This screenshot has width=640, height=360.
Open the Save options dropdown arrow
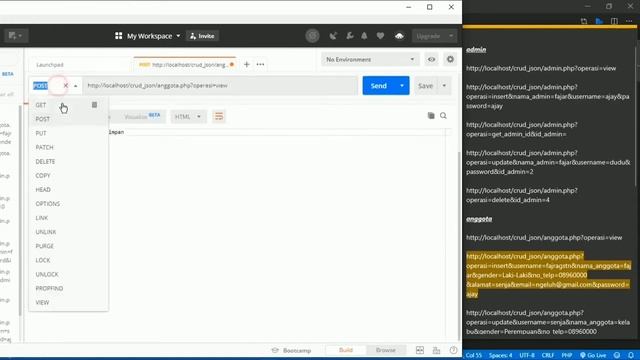[x=444, y=86]
